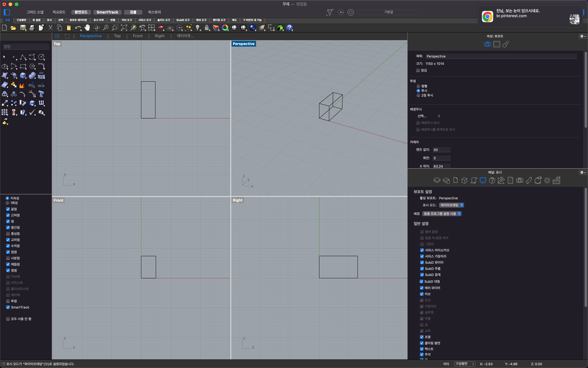Select the arrow pointer tool
This screenshot has height=368, width=588.
tap(4, 57)
